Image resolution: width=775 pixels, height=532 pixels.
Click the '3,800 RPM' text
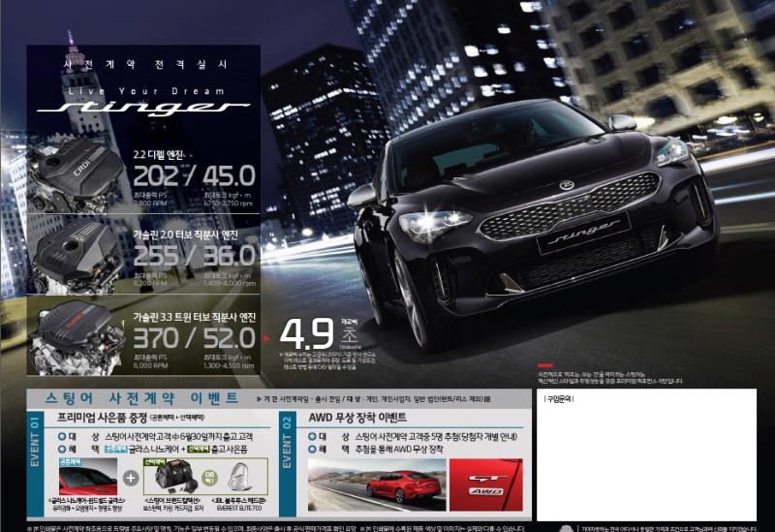150,203
